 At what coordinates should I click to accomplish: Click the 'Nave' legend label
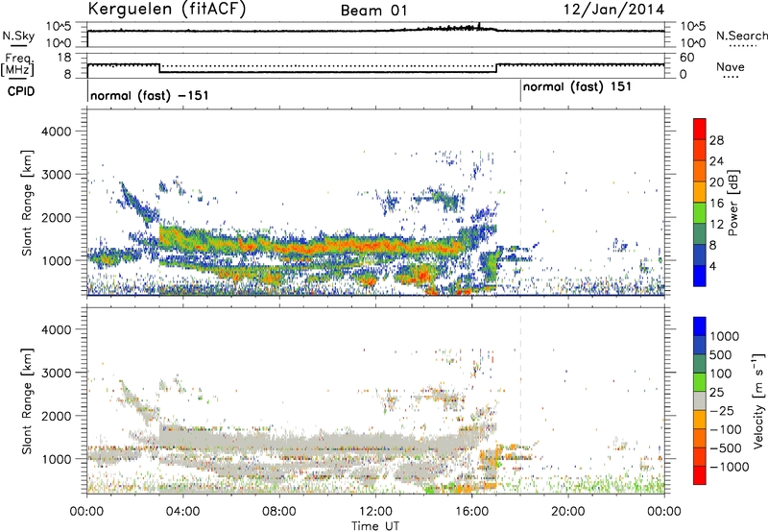[731, 67]
